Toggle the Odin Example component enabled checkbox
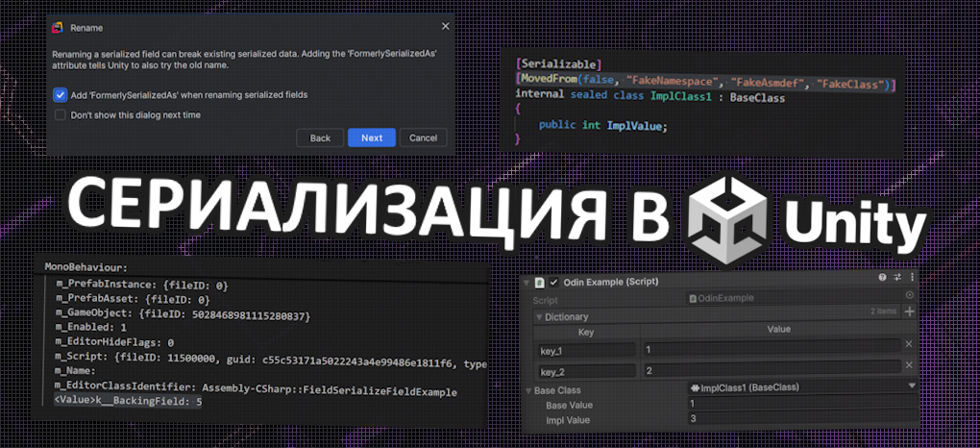Viewport: 980px width, 448px height. [x=553, y=283]
